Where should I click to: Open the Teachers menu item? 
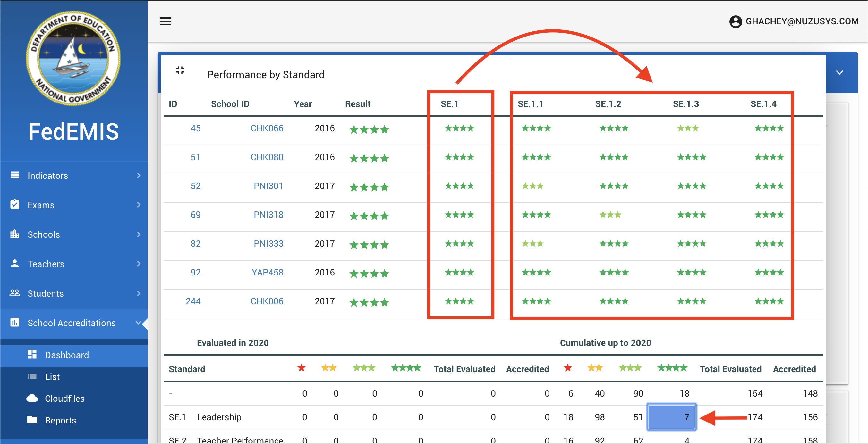click(73, 264)
